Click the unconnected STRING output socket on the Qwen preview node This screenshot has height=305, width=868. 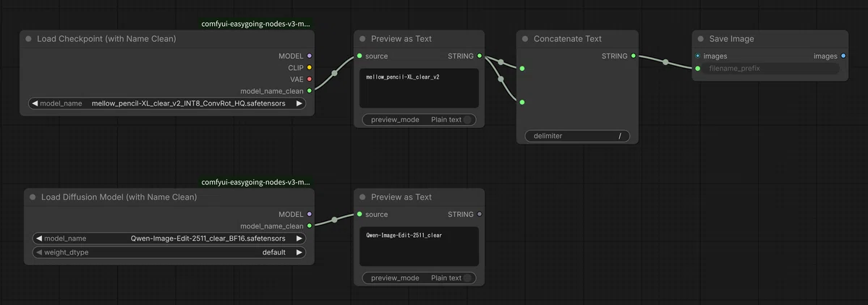click(479, 214)
